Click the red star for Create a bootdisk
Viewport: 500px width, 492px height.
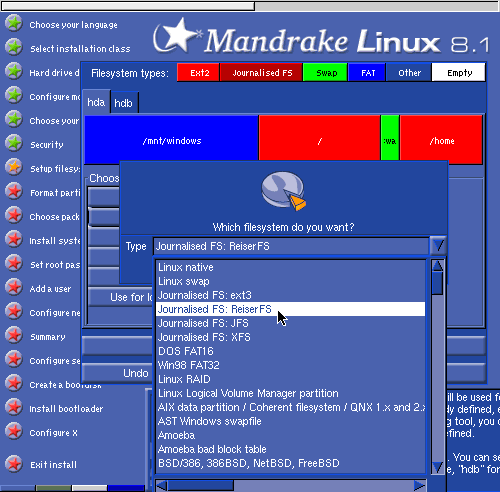14,383
